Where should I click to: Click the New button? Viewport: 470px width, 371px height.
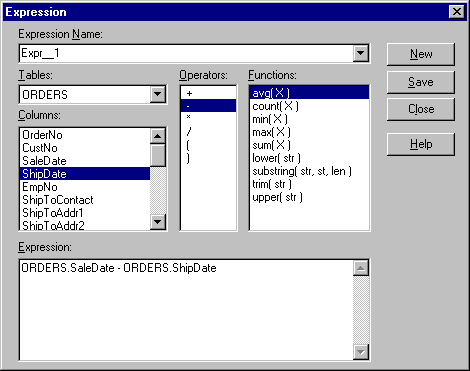coord(421,54)
